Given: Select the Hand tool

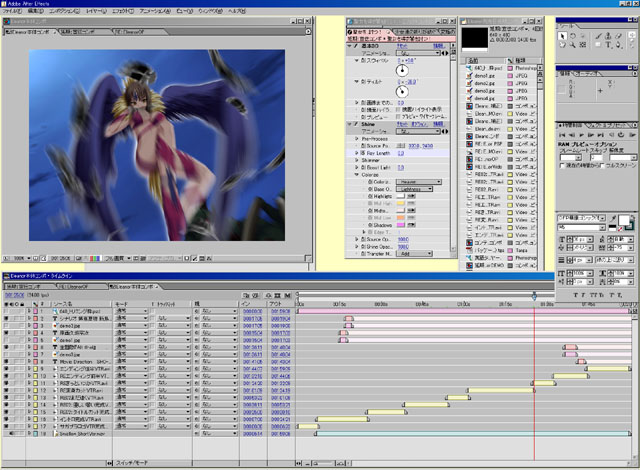Looking at the screenshot, I should (x=562, y=45).
